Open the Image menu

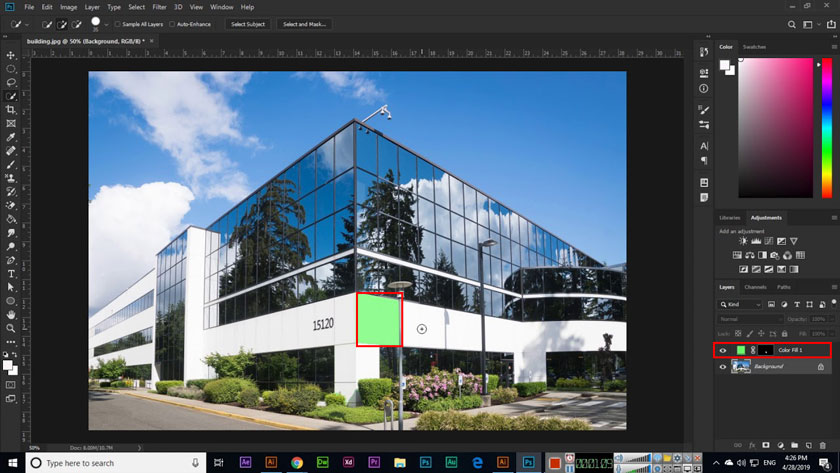(x=68, y=7)
